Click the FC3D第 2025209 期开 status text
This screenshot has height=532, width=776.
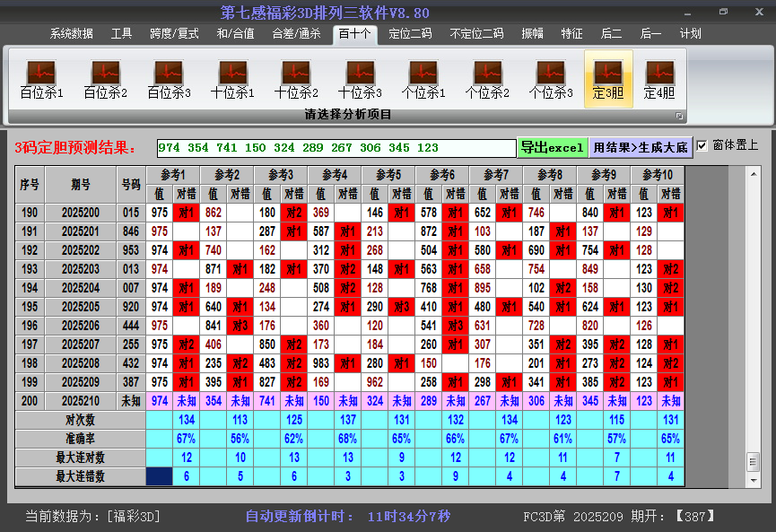pos(619,517)
